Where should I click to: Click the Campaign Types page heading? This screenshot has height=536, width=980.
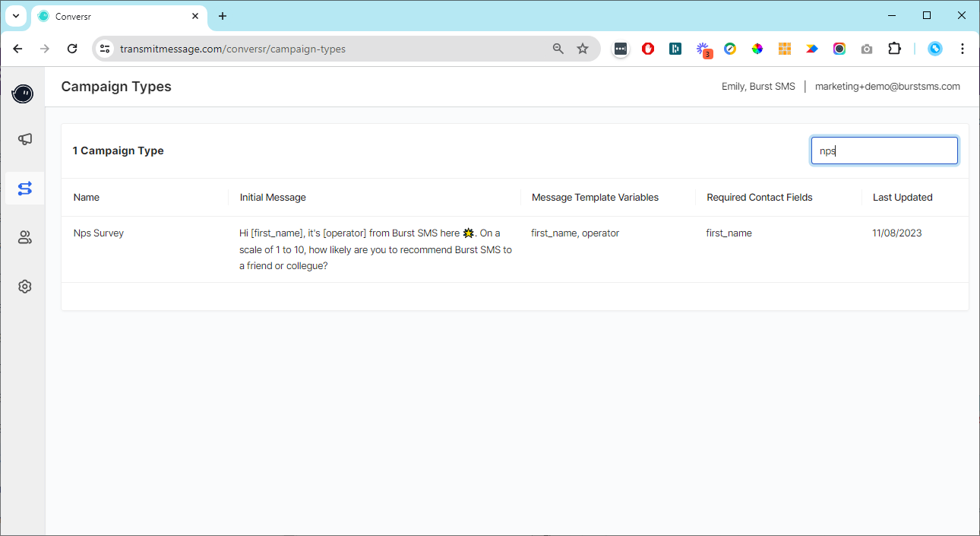coord(116,87)
